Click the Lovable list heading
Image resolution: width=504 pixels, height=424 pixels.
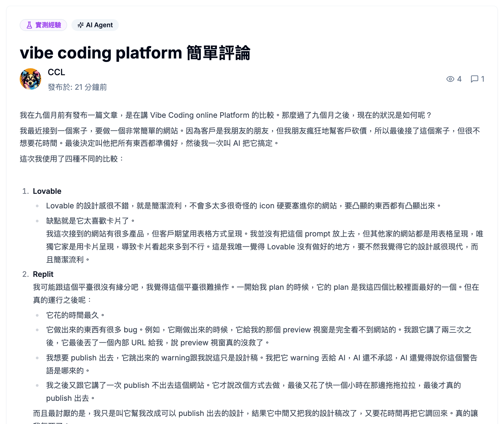(x=47, y=191)
